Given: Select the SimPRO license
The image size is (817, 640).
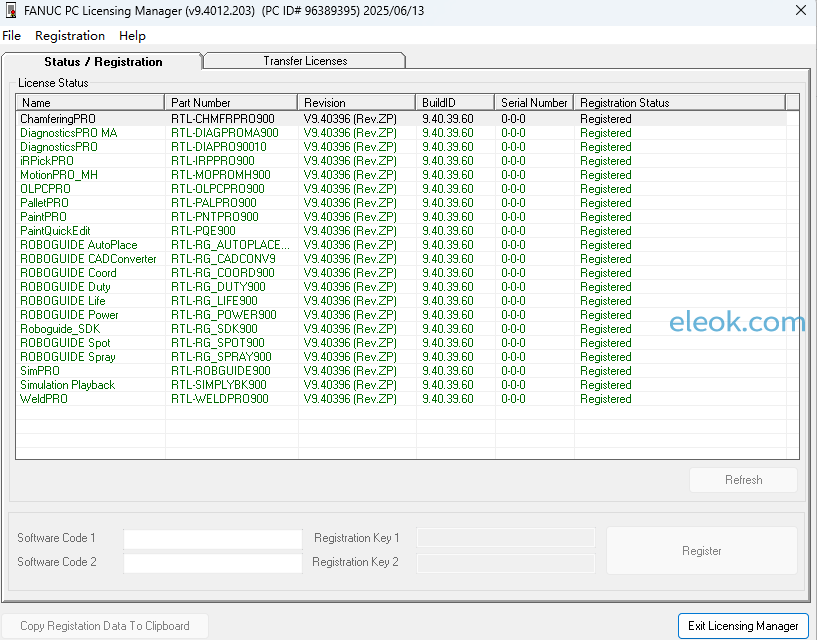Looking at the screenshot, I should 401,371.
